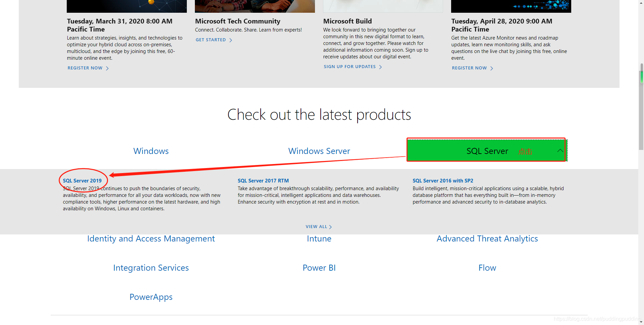The width and height of the screenshot is (644, 325).
Task: Click the April 28 event card image
Action: coord(511,6)
